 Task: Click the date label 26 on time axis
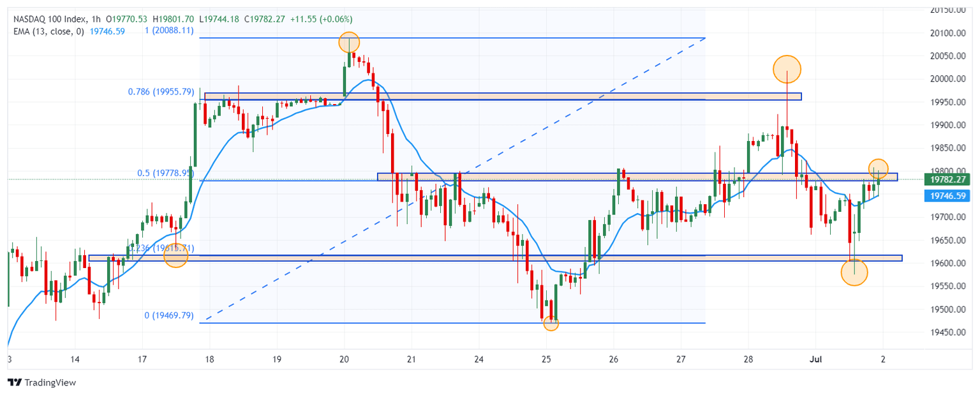click(614, 359)
